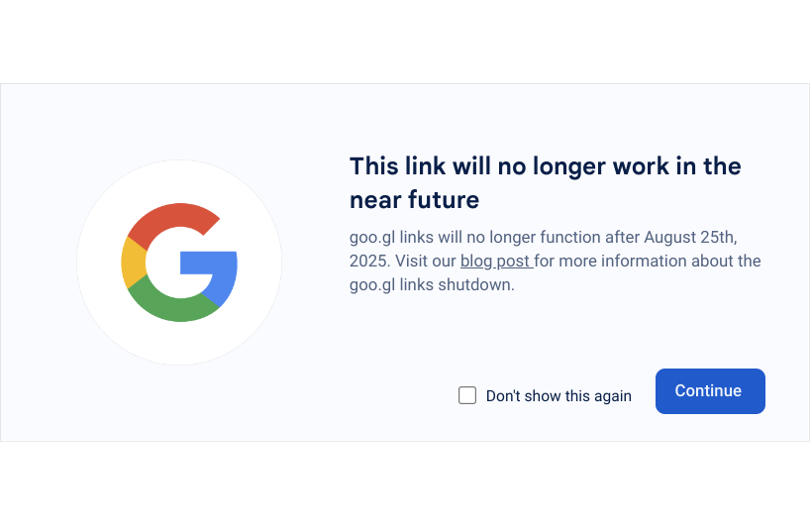Click the year "2025" in the paragraph
The width and height of the screenshot is (812, 530).
[x=368, y=262]
